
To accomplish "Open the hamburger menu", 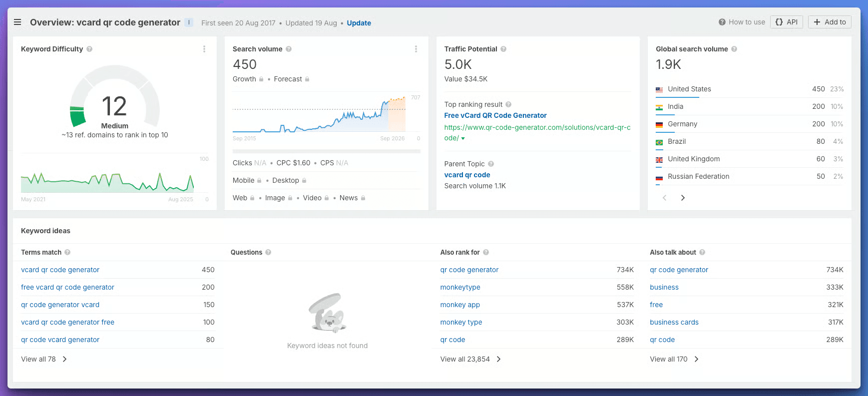I will [17, 22].
